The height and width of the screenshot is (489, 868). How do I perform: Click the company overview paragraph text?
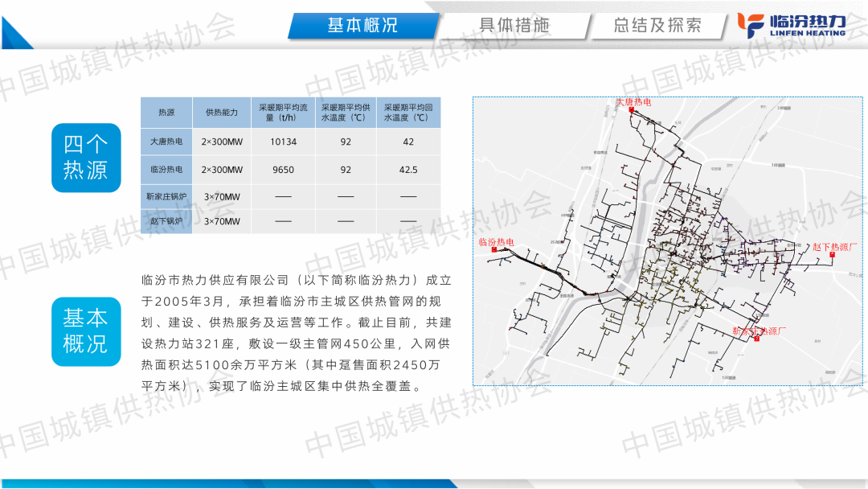tap(296, 333)
